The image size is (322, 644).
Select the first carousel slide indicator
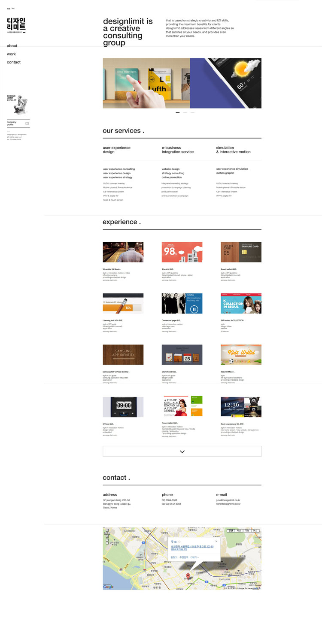178,113
